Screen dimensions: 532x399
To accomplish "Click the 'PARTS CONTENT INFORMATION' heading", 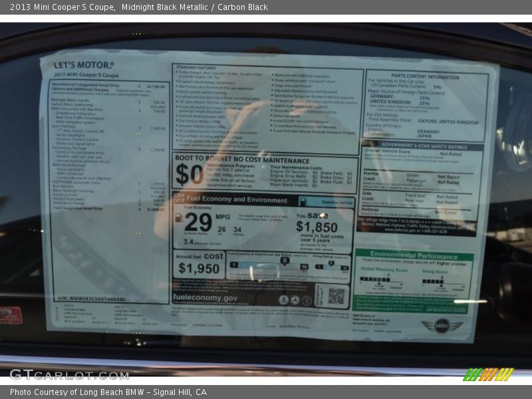I will click(x=425, y=76).
